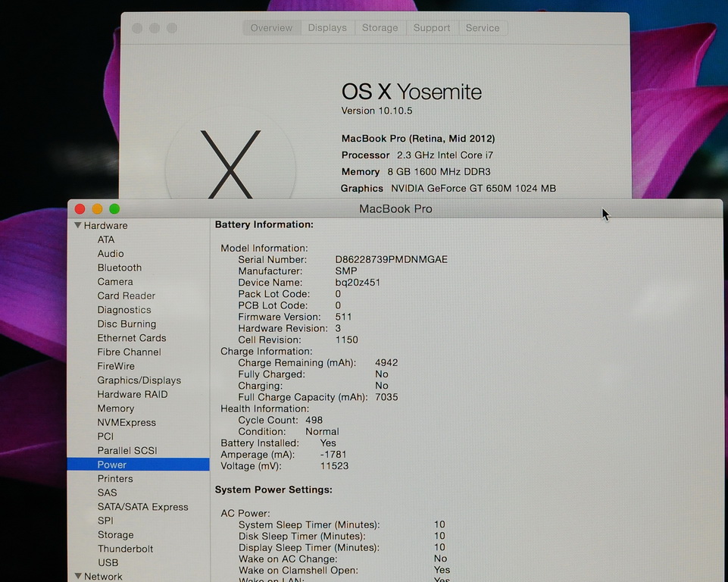Click the device name bq20z451
The width and height of the screenshot is (728, 582).
pyautogui.click(x=358, y=283)
